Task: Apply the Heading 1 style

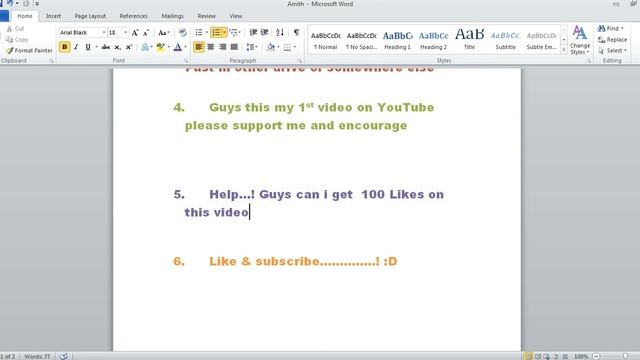Action: coord(397,40)
